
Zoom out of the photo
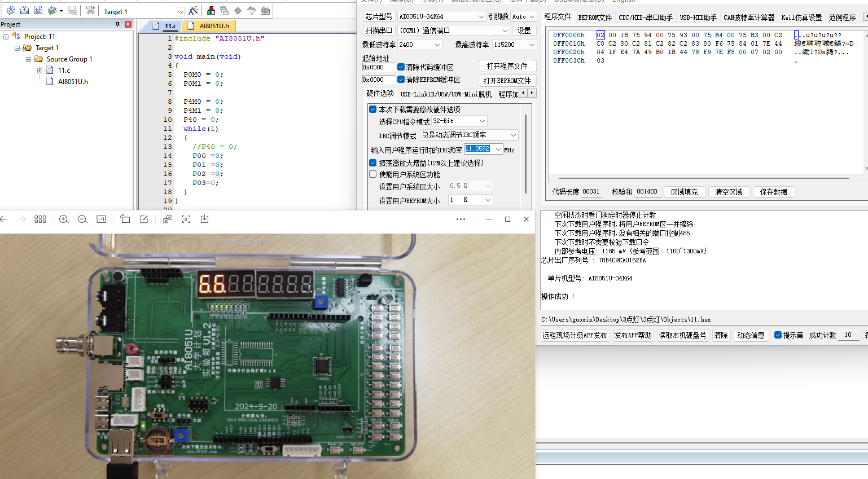tap(82, 219)
